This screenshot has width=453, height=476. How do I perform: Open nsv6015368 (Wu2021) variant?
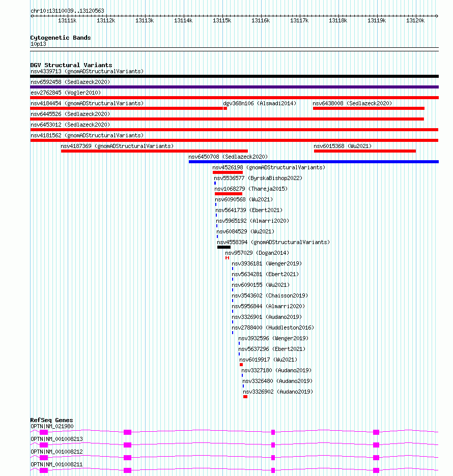point(343,146)
